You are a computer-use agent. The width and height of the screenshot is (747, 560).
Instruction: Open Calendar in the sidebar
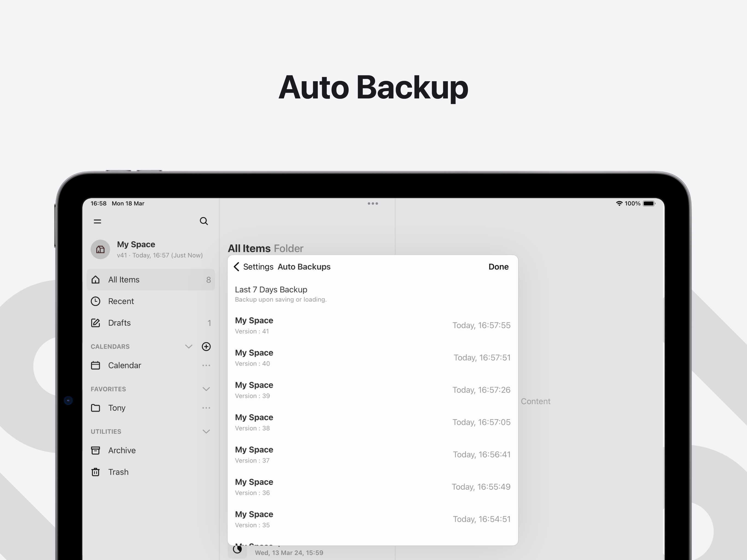point(151,366)
